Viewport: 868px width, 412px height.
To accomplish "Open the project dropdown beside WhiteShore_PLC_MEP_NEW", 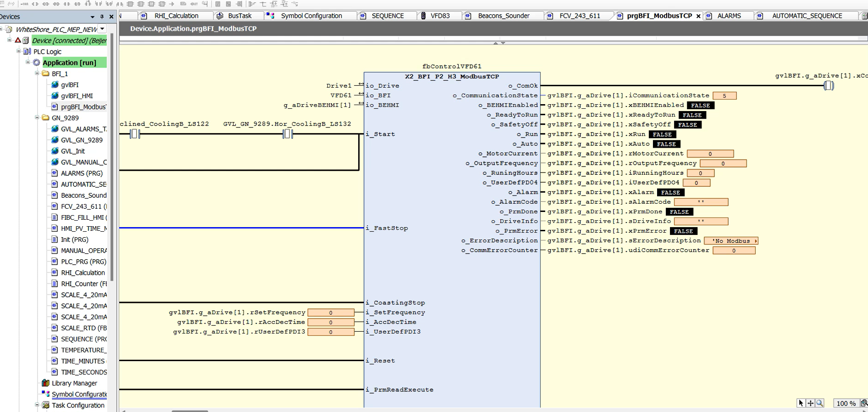I will 102,29.
